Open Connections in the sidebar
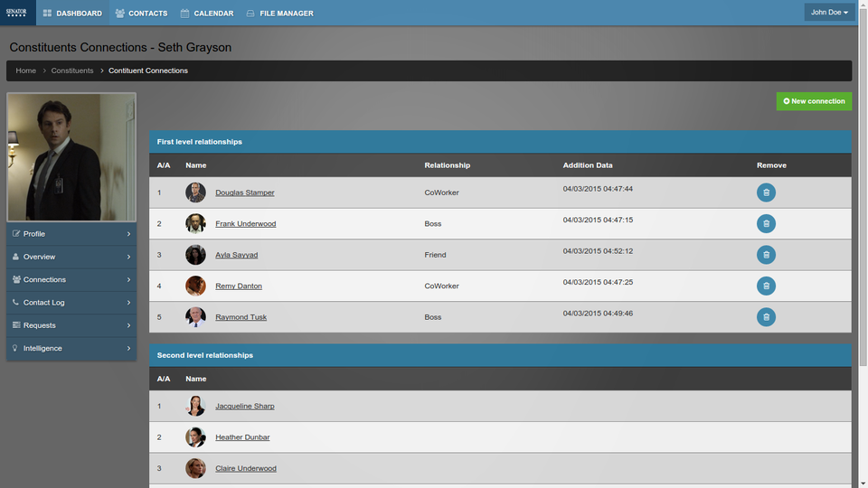 pos(71,279)
